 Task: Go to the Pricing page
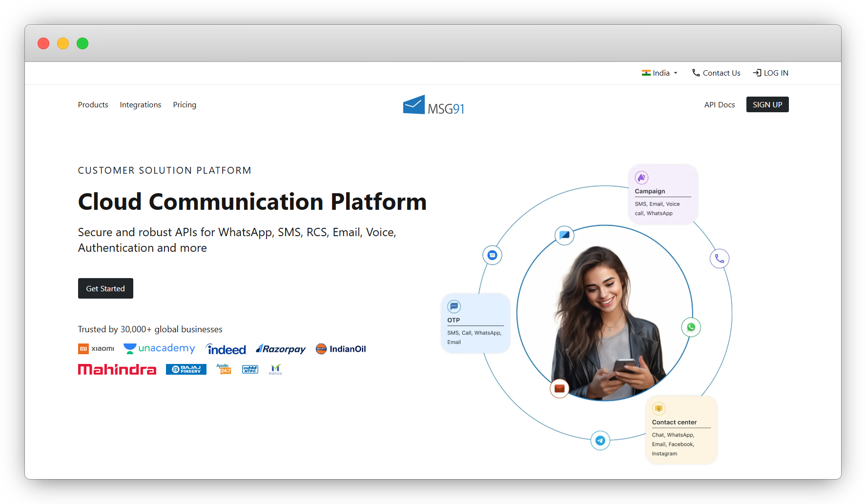[185, 104]
